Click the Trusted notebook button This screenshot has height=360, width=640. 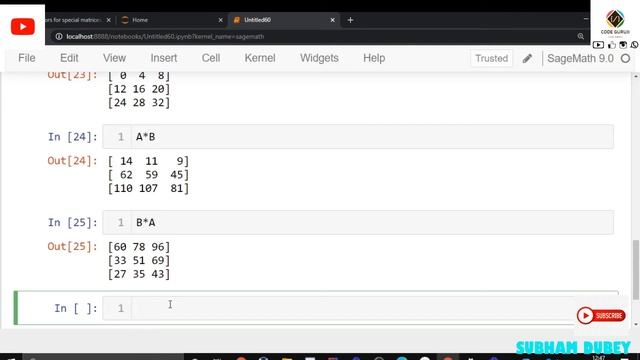pos(491,58)
